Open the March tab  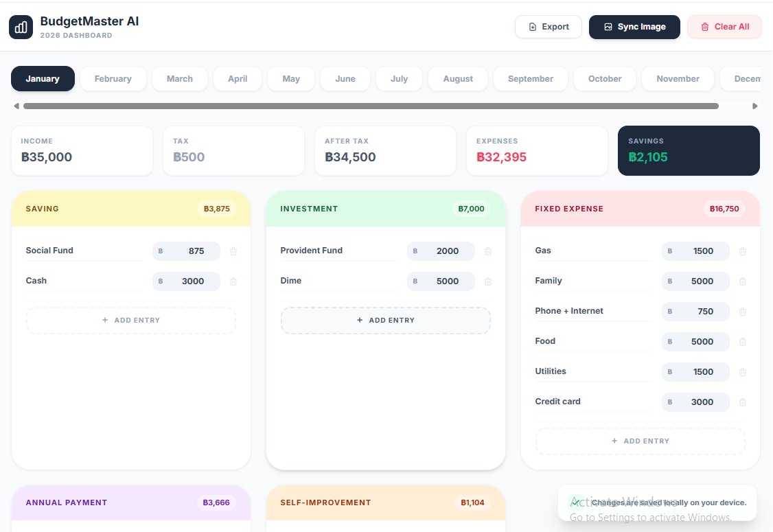click(179, 79)
